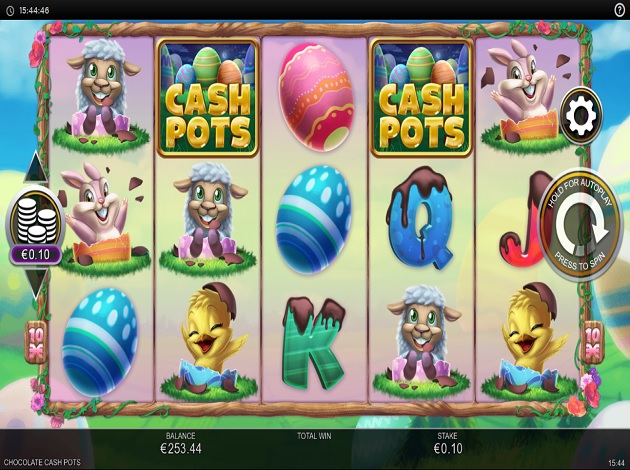Click the coin stack stake icon
The image size is (630, 470).
(x=35, y=219)
